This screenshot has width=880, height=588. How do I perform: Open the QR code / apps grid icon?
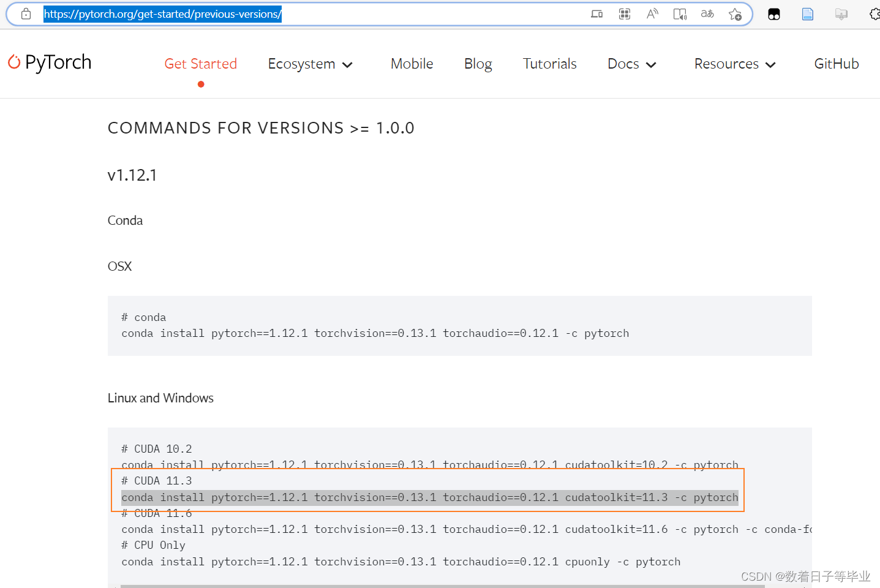(x=625, y=14)
